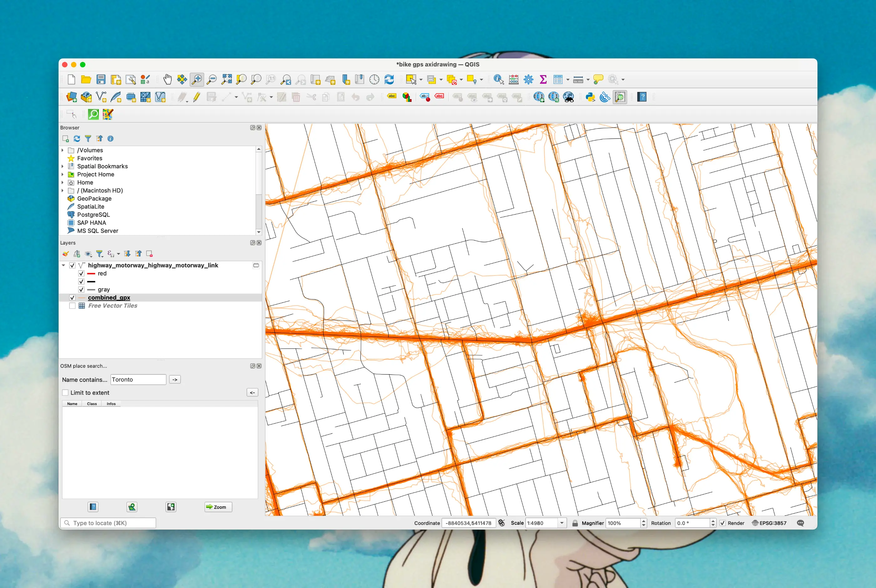Uncheck the combined_gpx layer visibility

coord(72,297)
